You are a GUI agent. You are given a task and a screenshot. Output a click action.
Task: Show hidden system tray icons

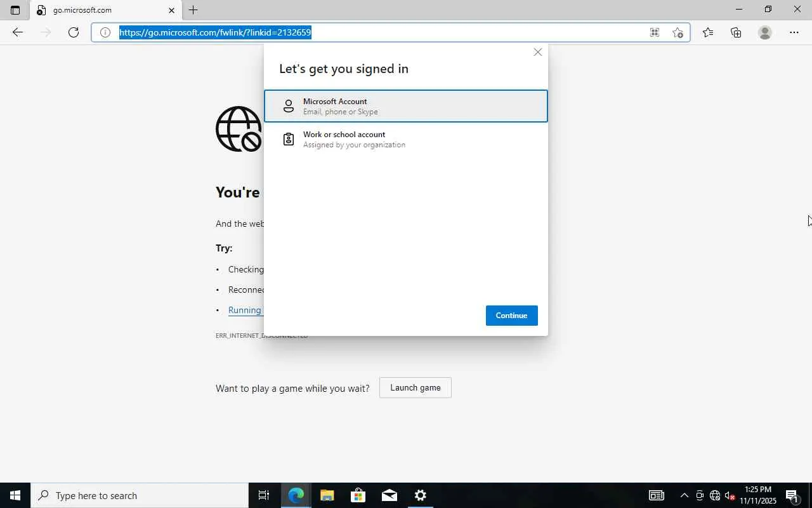point(684,495)
